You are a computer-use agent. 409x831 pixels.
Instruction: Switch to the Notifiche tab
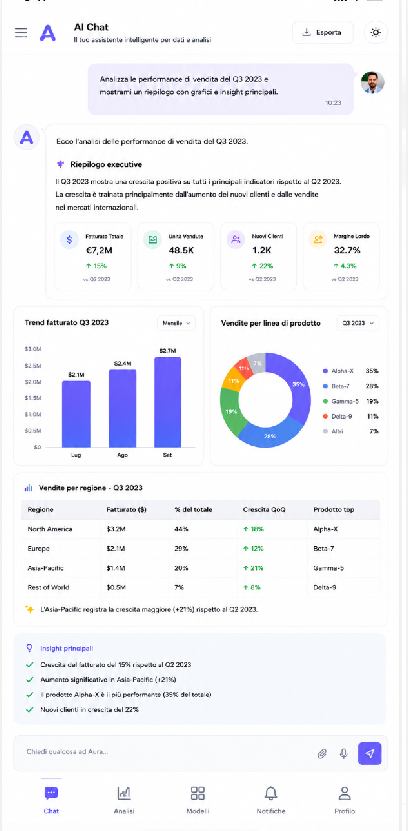point(271,799)
